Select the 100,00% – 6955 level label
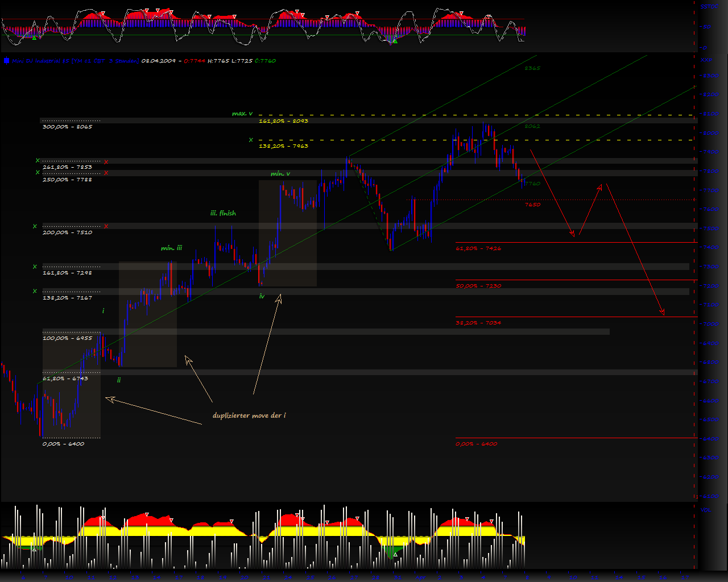 (x=67, y=338)
